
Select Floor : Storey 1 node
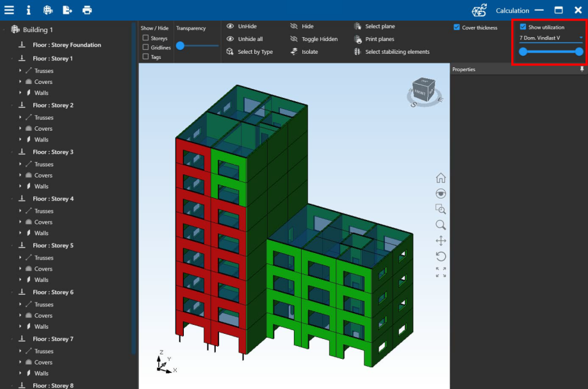[53, 58]
